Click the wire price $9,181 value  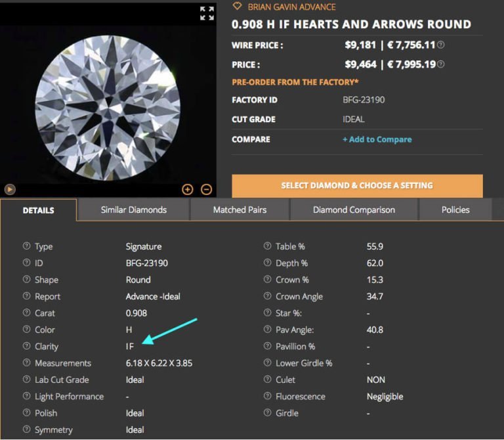(360, 45)
